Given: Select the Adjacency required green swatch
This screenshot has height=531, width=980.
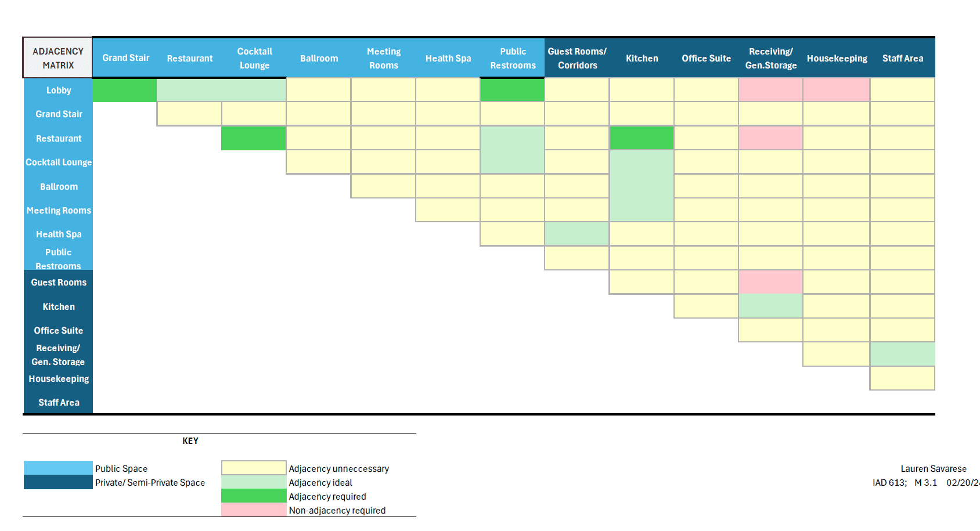Looking at the screenshot, I should [x=254, y=496].
